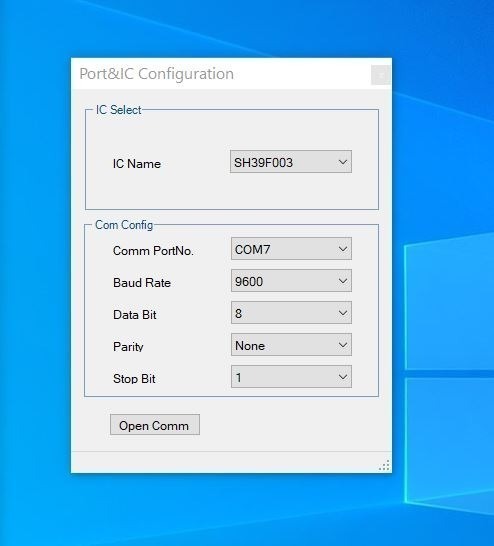
Task: Click the Comm PortNo. label
Action: [153, 251]
